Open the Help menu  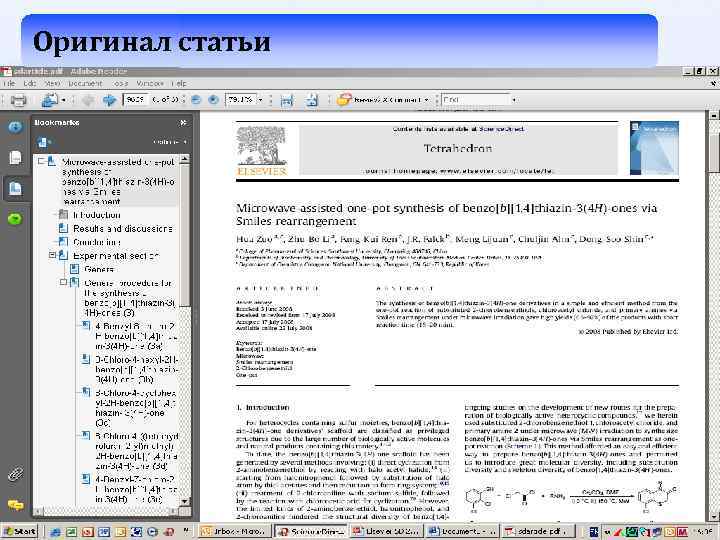[179, 84]
